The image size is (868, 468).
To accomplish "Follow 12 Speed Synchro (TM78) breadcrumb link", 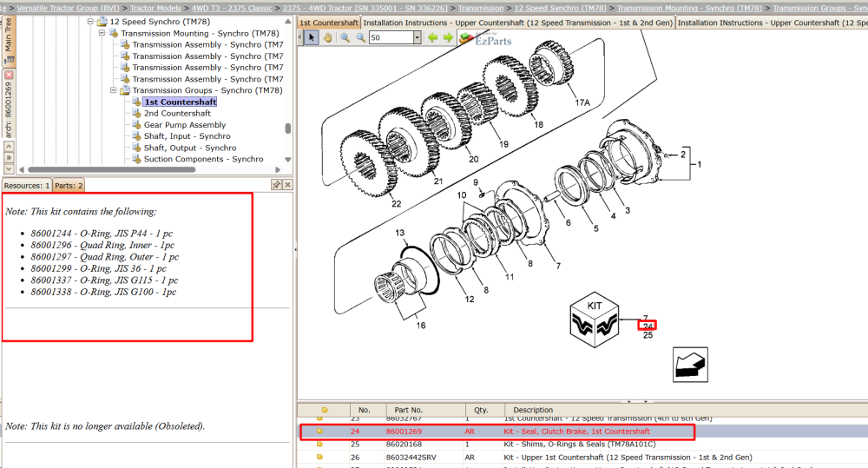I will tap(560, 8).
